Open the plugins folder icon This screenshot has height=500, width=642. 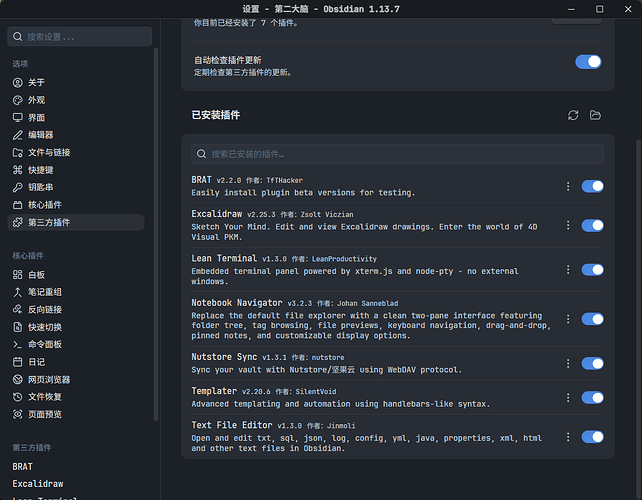(595, 115)
